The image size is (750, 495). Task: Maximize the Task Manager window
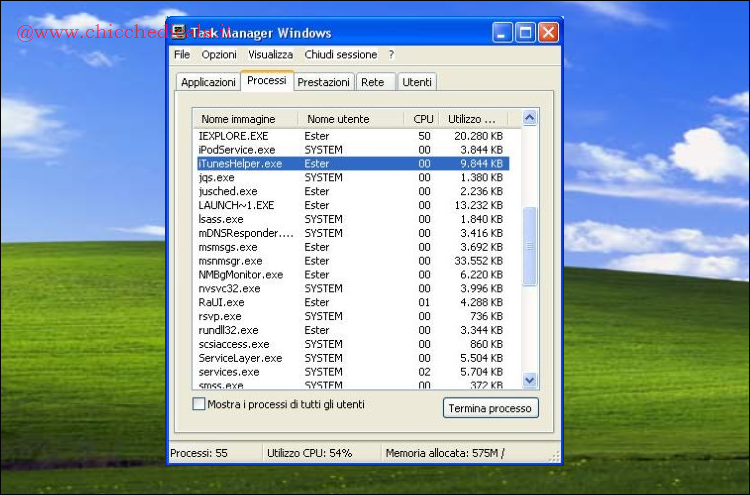pyautogui.click(x=525, y=32)
